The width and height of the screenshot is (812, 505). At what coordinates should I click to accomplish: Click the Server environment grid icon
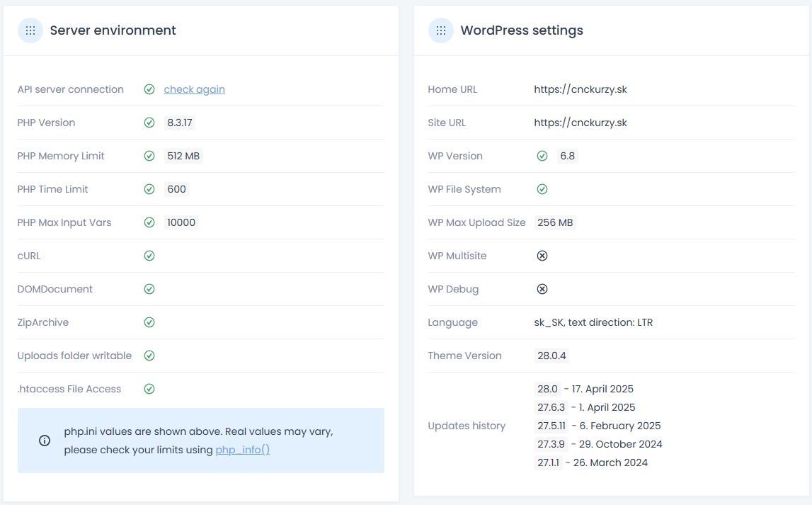[30, 30]
